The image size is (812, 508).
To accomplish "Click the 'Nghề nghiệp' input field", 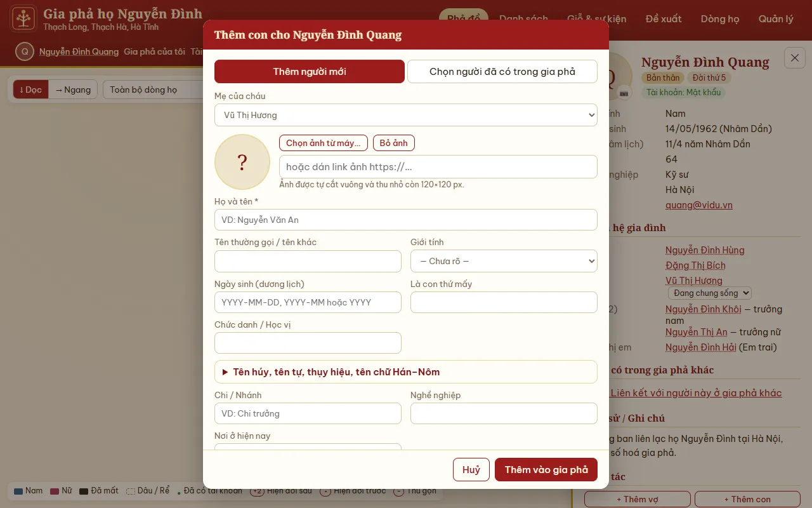I will 504,413.
